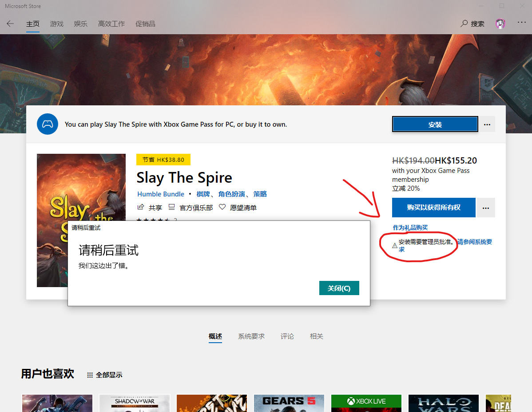Open more options next to 安装 button
Image resolution: width=532 pixels, height=412 pixels.
tap(487, 124)
